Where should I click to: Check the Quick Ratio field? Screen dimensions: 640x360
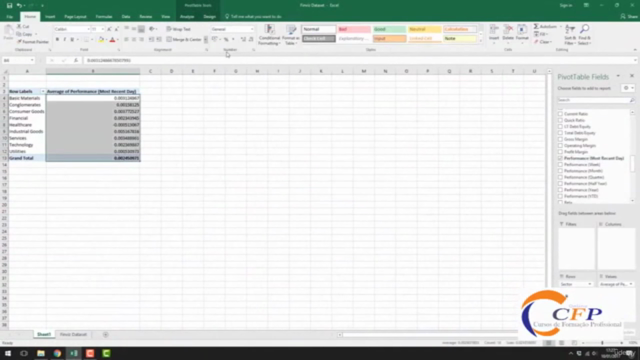[x=560, y=120]
